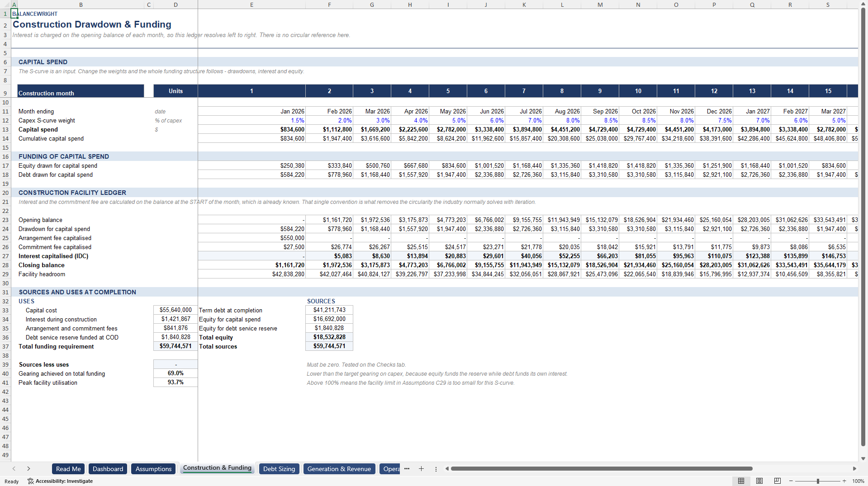Click the month 10 column header cell
The width and height of the screenshot is (868, 486).
[638, 91]
